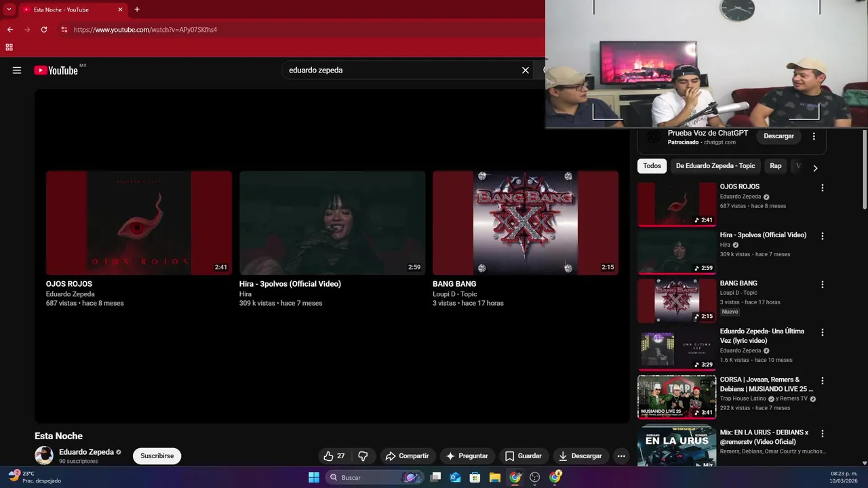Open more actions ellipsis under the video
The width and height of the screenshot is (868, 488).
[620, 456]
